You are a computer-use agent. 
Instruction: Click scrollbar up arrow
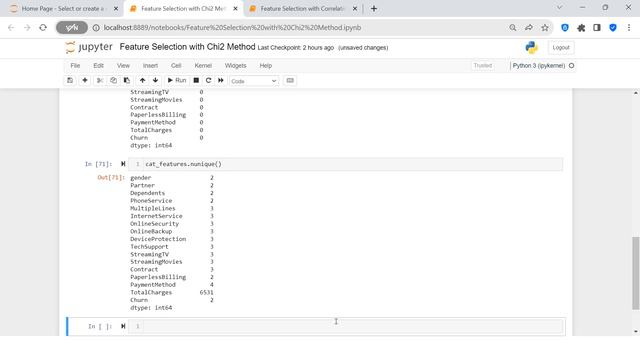point(636,93)
